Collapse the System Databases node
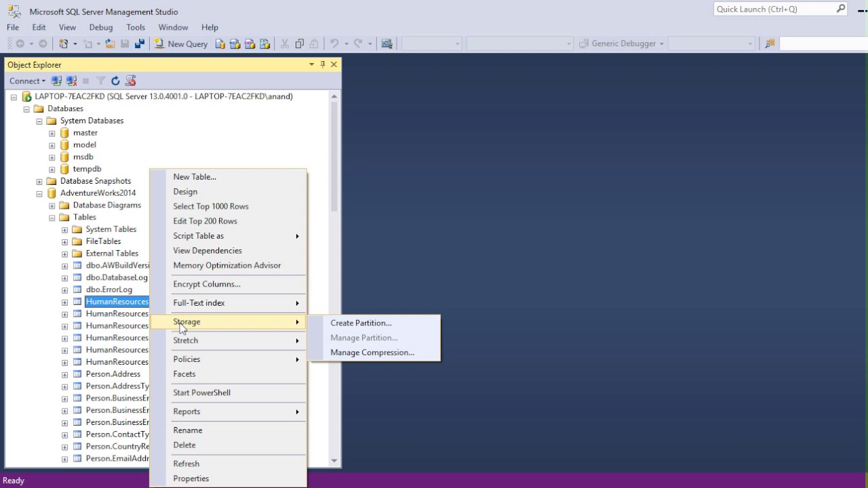Screen dimensions: 868x488 coord(39,121)
